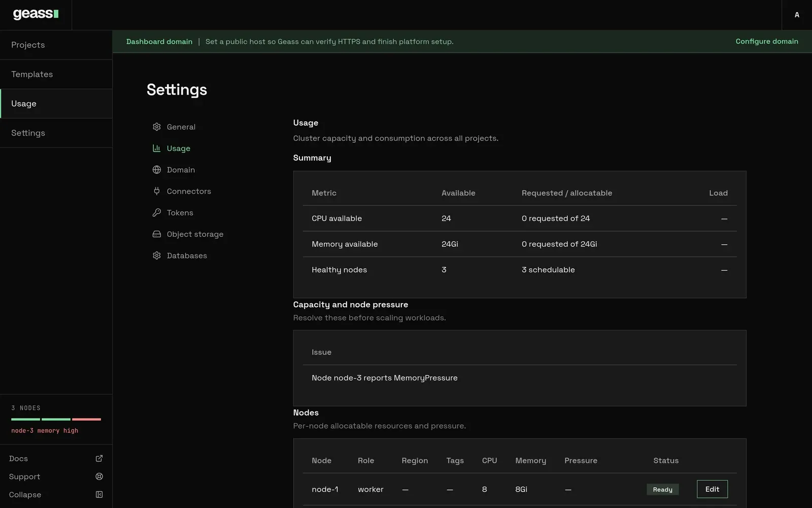Select Usage in the left sidebar

coord(56,104)
